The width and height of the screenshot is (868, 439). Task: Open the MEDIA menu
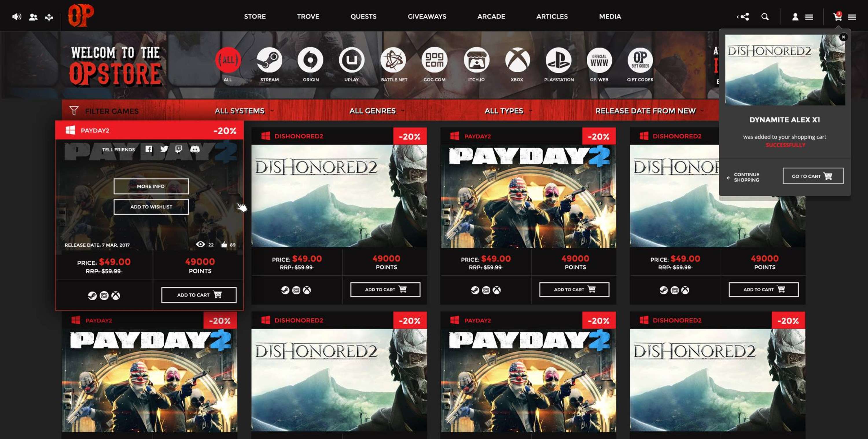[x=610, y=16]
